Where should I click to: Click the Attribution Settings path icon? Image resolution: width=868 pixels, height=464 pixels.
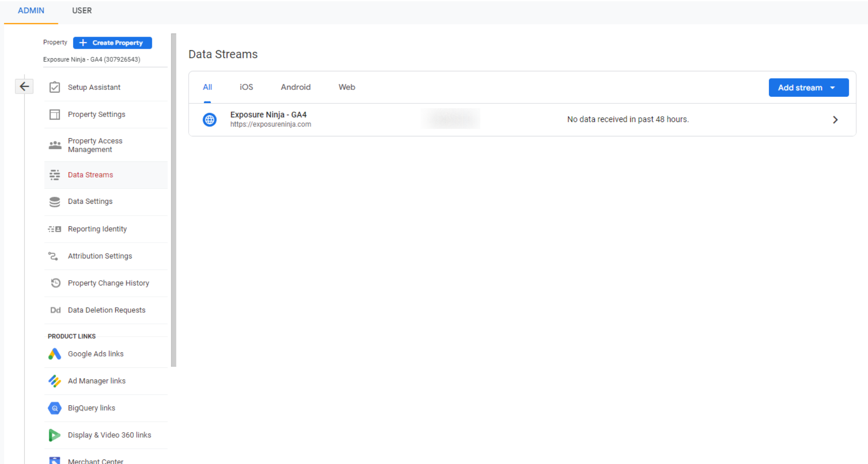pos(53,256)
